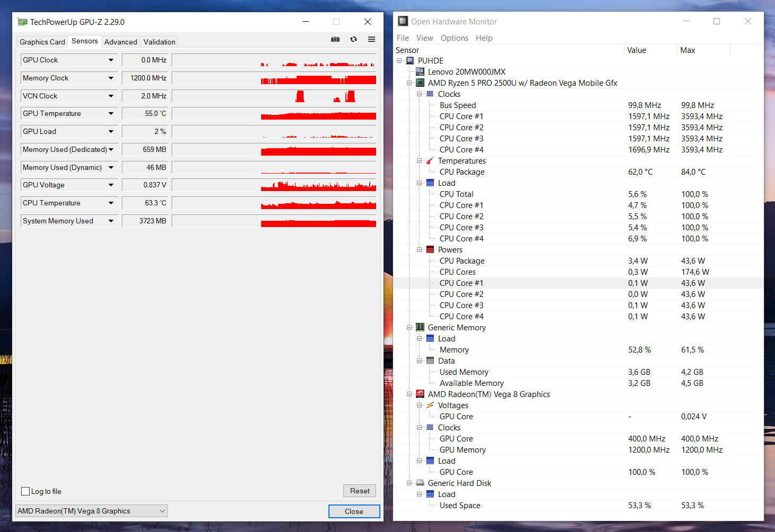Enable the Log to file checkbox

click(x=25, y=491)
